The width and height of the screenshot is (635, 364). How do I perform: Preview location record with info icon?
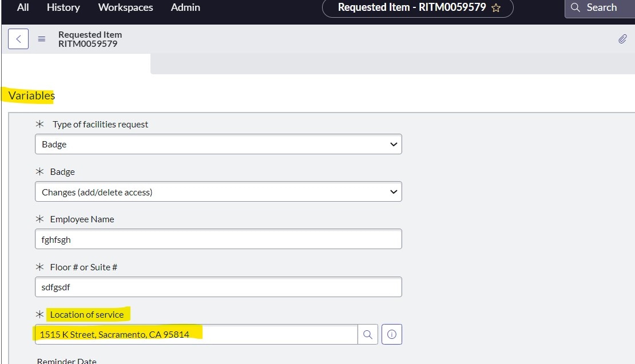pos(391,334)
